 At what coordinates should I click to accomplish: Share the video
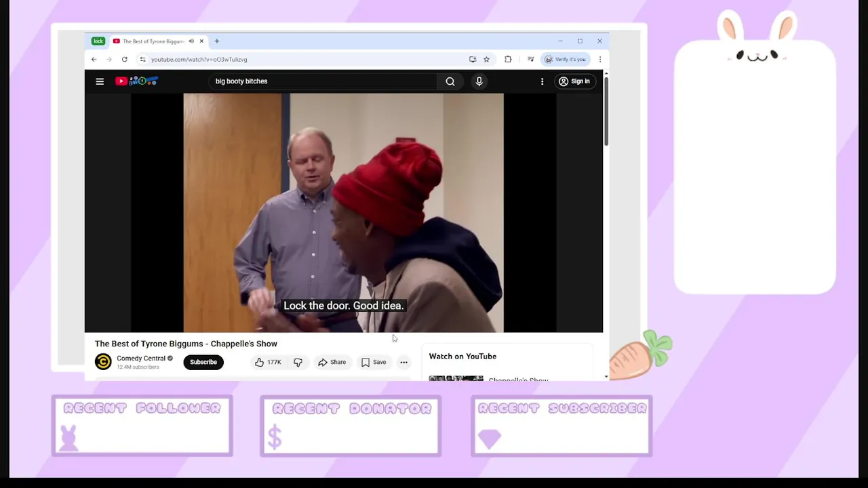click(x=332, y=363)
